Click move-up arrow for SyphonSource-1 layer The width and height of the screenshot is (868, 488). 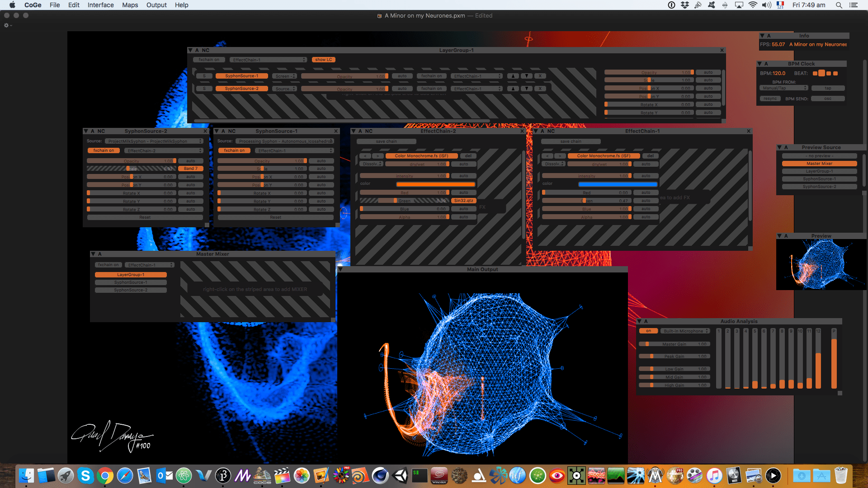(x=513, y=76)
